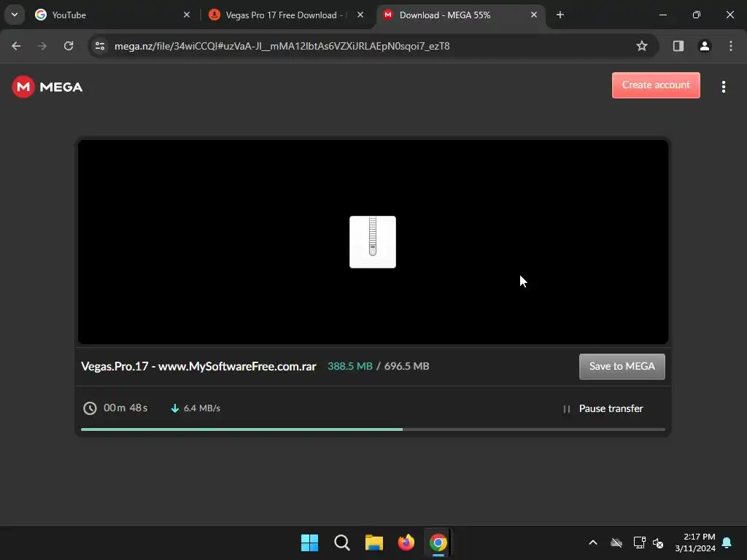747x560 pixels.
Task: Click the Chrome taskbar icon
Action: pyautogui.click(x=438, y=542)
